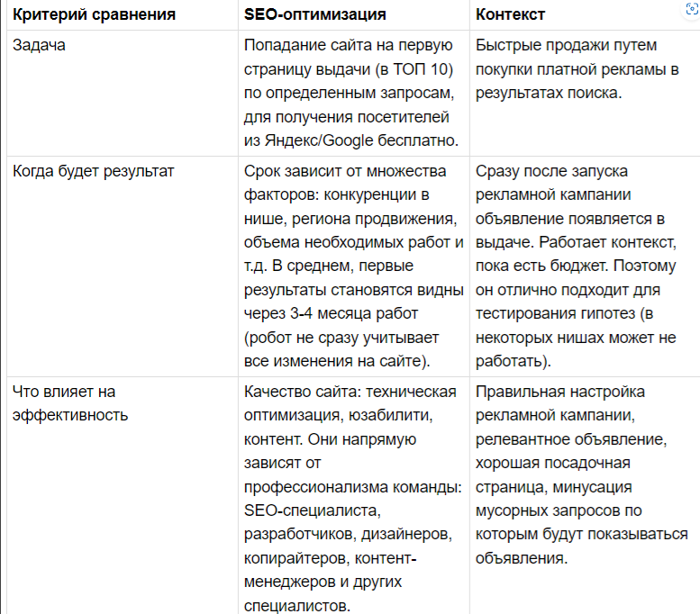Select the 'Когда будет результат' row label
The width and height of the screenshot is (700, 614).
[94, 171]
